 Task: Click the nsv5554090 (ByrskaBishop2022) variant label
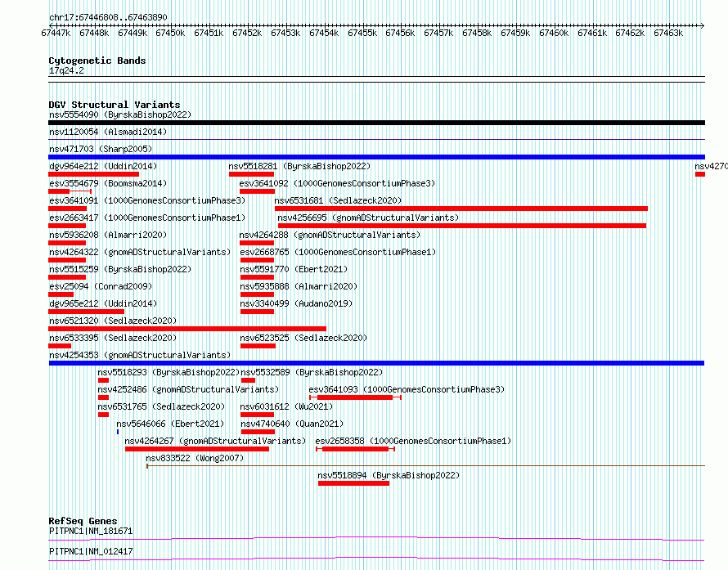tap(120, 114)
